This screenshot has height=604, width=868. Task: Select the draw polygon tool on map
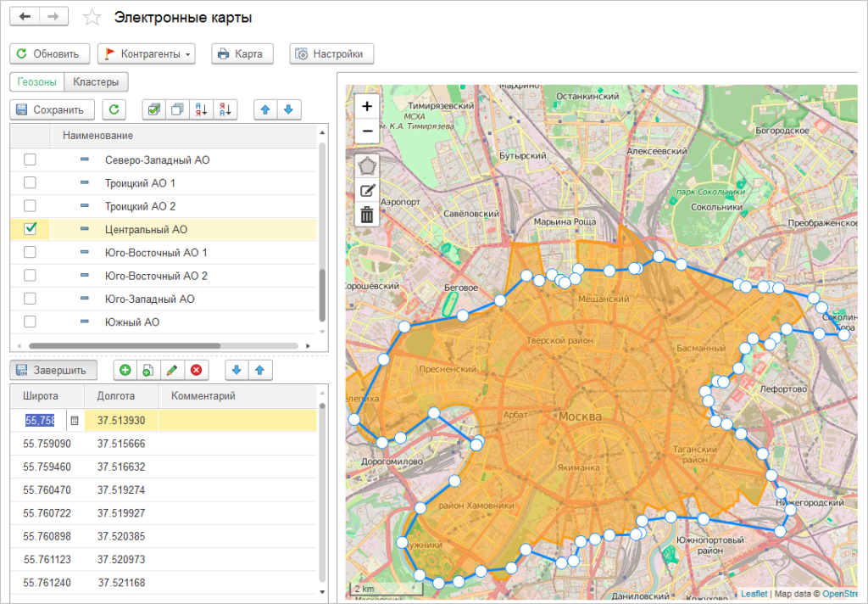(x=367, y=165)
